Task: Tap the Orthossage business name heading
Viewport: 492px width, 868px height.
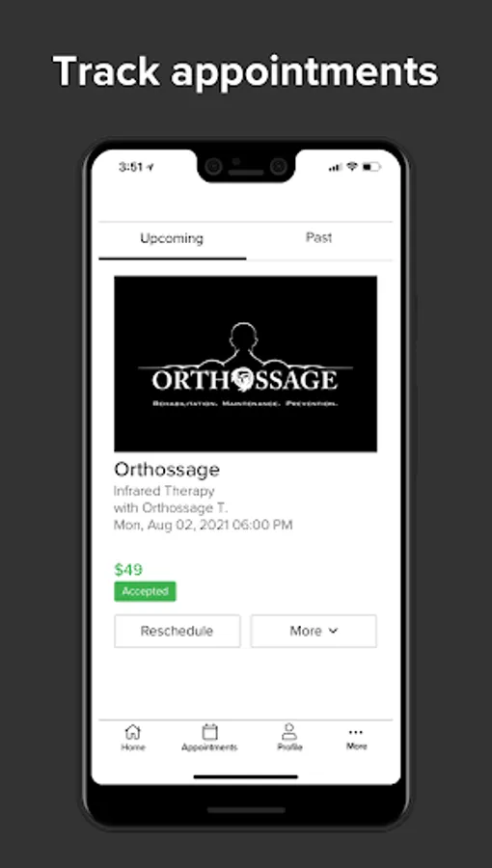Action: [167, 470]
